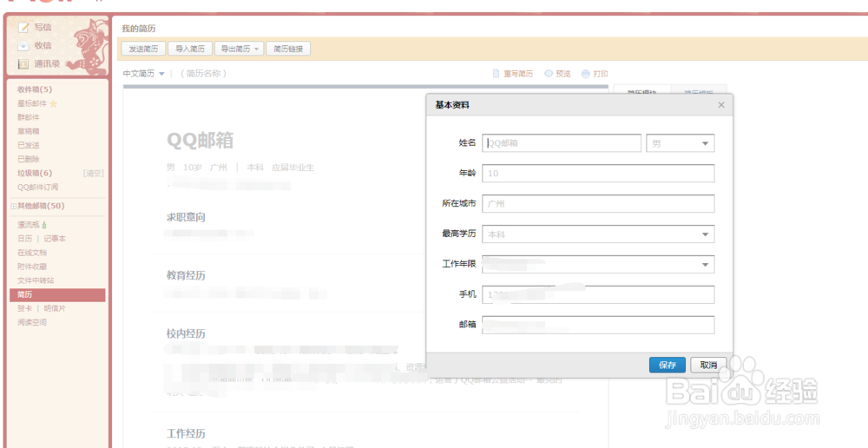Click the 所在城市 input field
Viewport: 868px width, 448px height.
tap(598, 204)
